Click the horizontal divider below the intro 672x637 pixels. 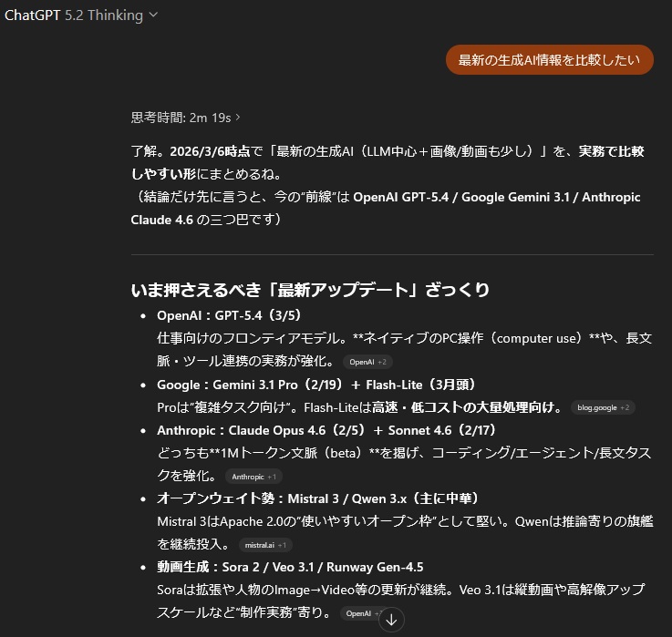[x=392, y=253]
